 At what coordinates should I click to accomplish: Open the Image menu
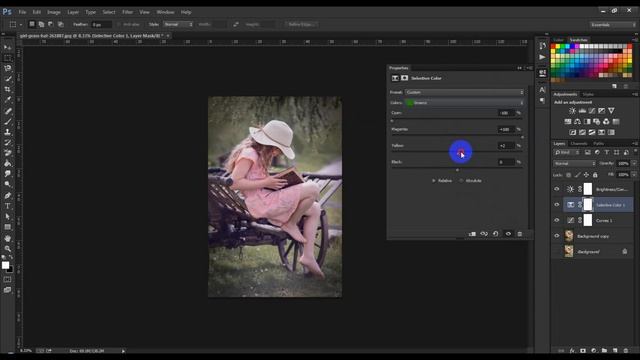(54, 12)
